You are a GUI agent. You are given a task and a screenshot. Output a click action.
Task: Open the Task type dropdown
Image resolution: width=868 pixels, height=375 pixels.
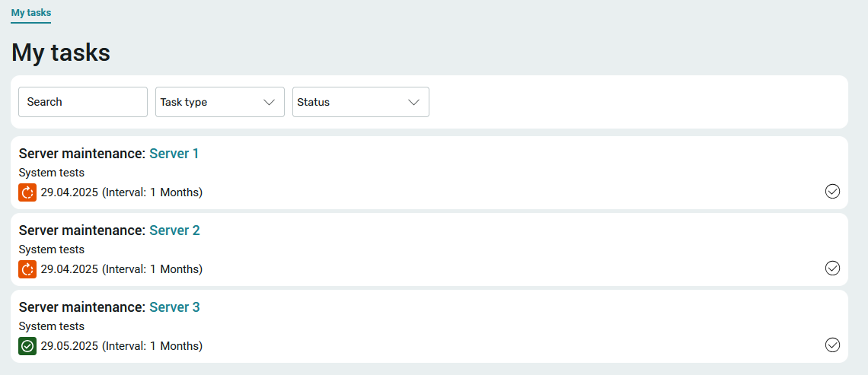[220, 102]
